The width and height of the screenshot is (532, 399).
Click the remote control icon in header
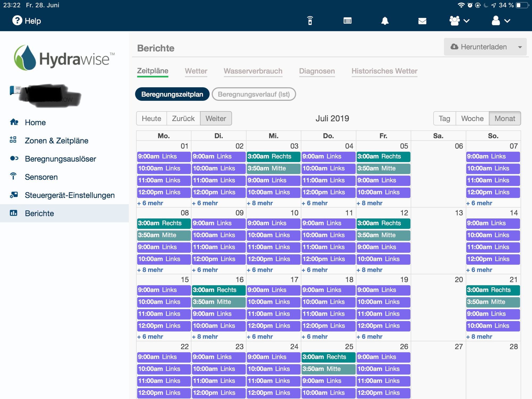coord(310,20)
